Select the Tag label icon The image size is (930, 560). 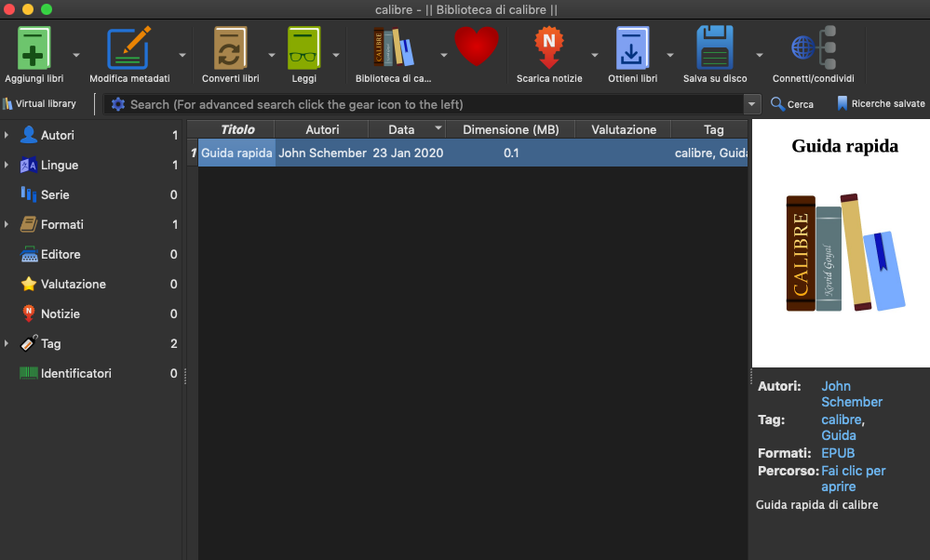pos(29,343)
